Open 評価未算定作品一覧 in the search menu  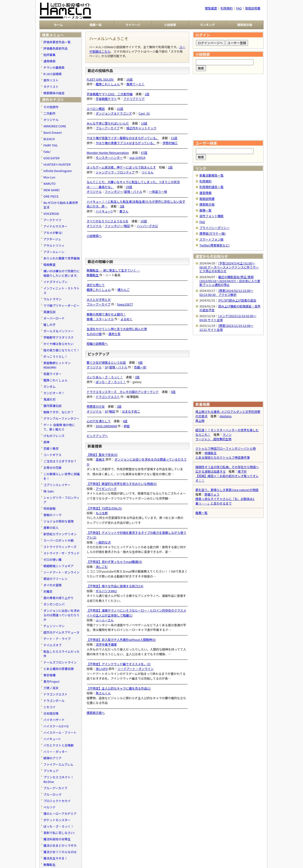[57, 42]
